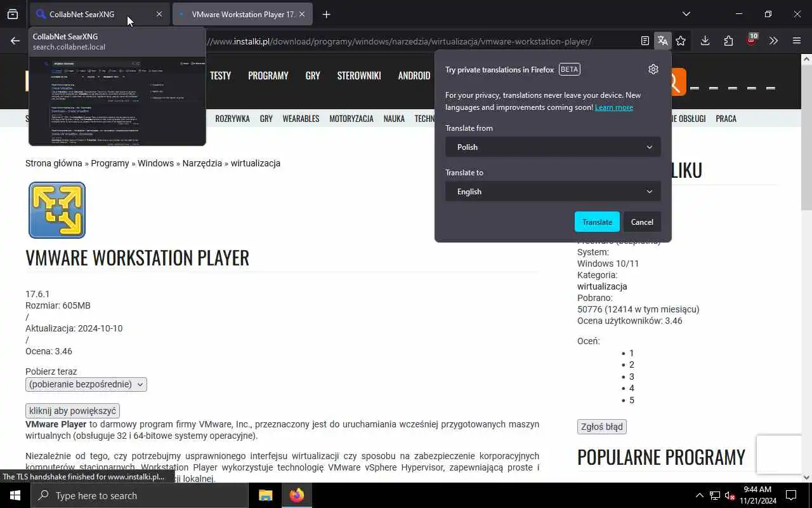
Task: Open MOTORYZACJA category link
Action: (x=351, y=119)
